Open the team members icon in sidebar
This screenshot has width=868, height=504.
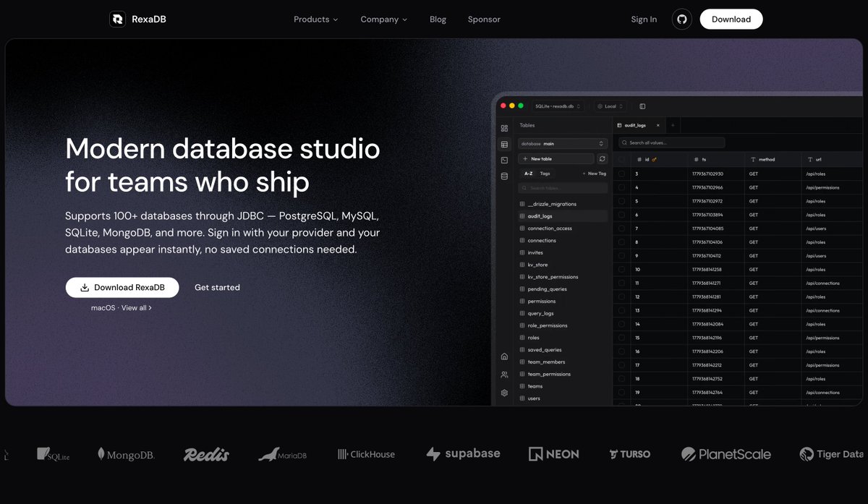(x=504, y=375)
